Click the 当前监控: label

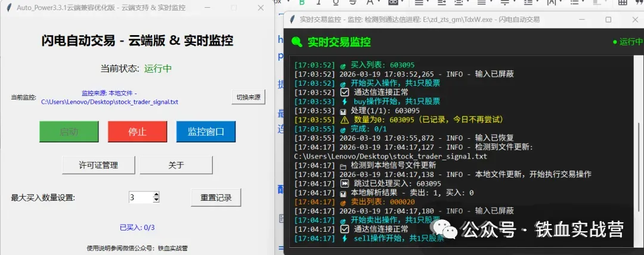coord(23,98)
